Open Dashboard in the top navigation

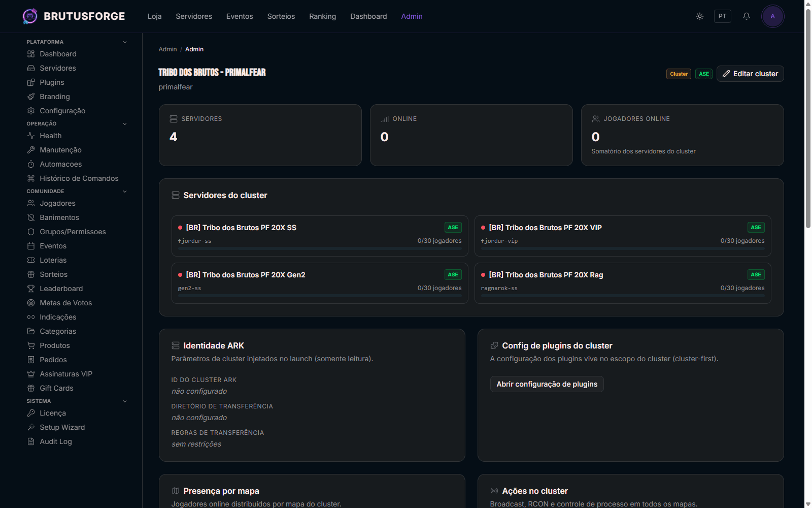click(x=368, y=16)
